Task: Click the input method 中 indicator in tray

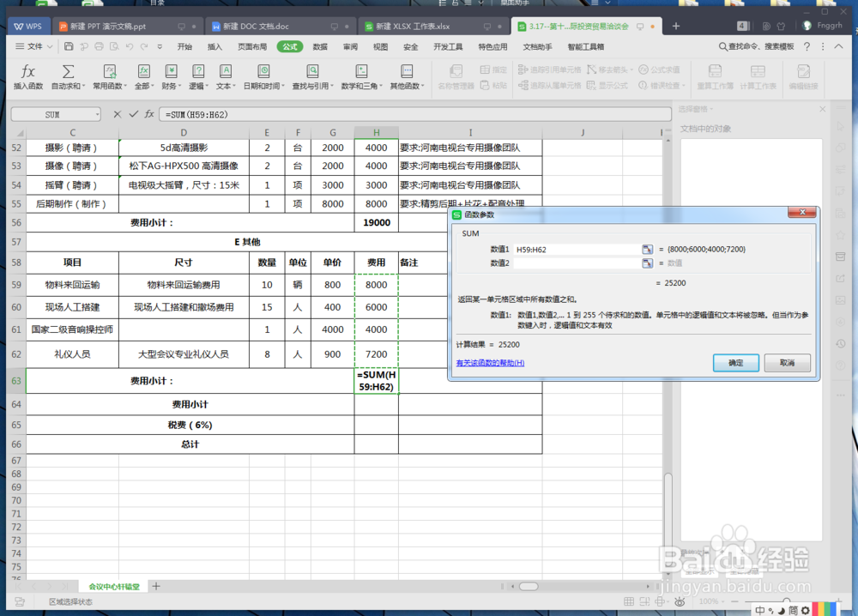Action: click(760, 610)
